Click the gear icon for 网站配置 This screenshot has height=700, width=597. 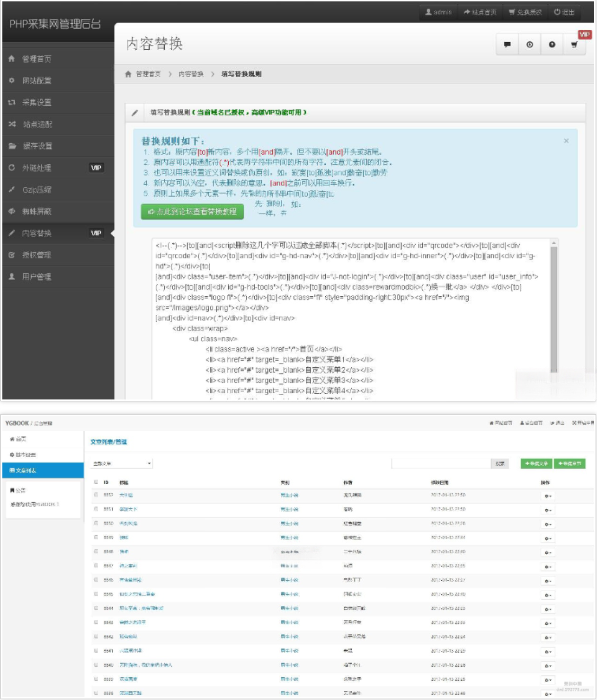(12, 80)
